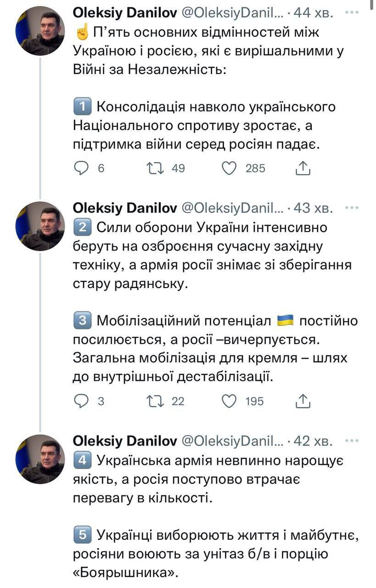
Task: Open more options on the 44 хв. tweet
Action: coord(352,14)
